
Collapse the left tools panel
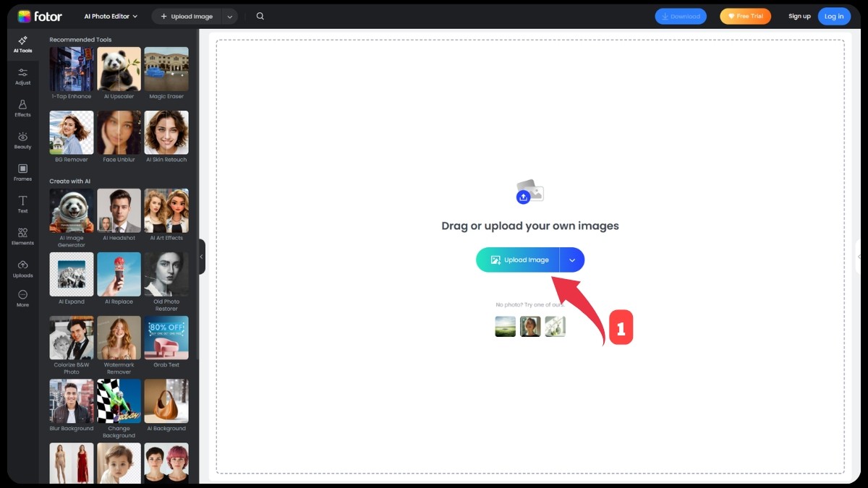coord(201,257)
